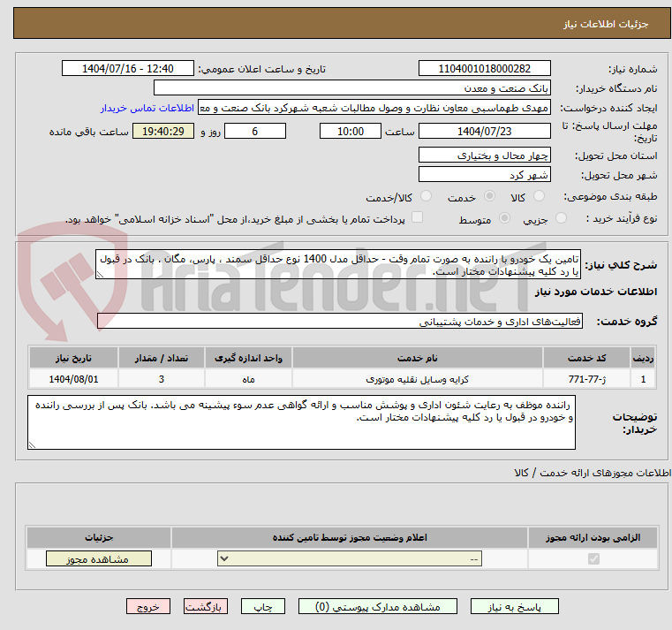Click the شرح کلی نیاز description textarea
The width and height of the screenshot is (672, 630).
338,264
